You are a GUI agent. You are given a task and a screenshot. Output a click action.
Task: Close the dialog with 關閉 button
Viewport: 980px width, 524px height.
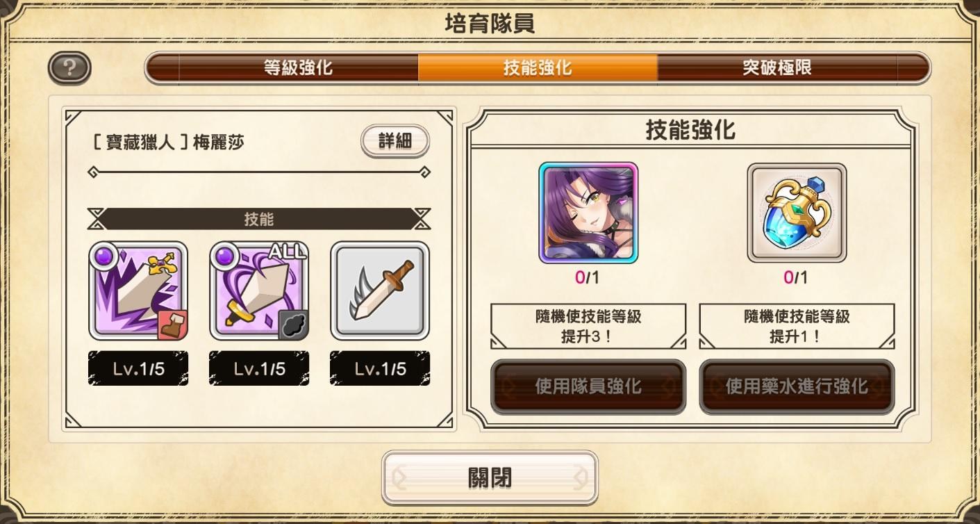pyautogui.click(x=490, y=478)
